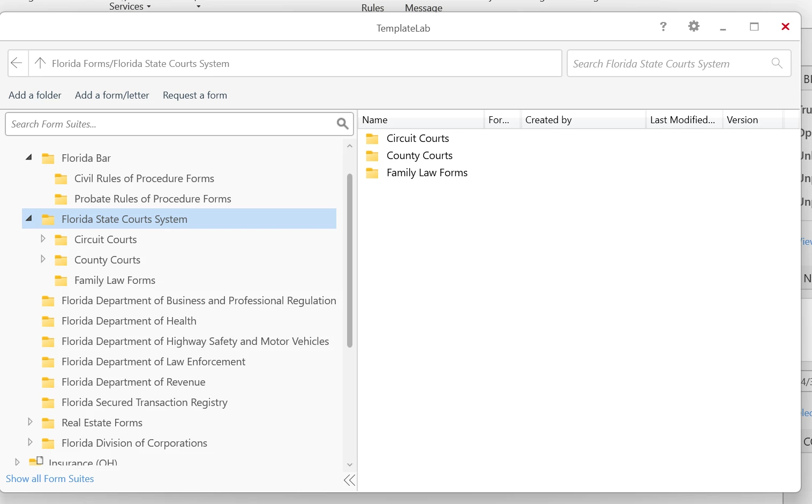Select Real Estate Forms in the tree
The width and height of the screenshot is (812, 504).
coord(102,423)
